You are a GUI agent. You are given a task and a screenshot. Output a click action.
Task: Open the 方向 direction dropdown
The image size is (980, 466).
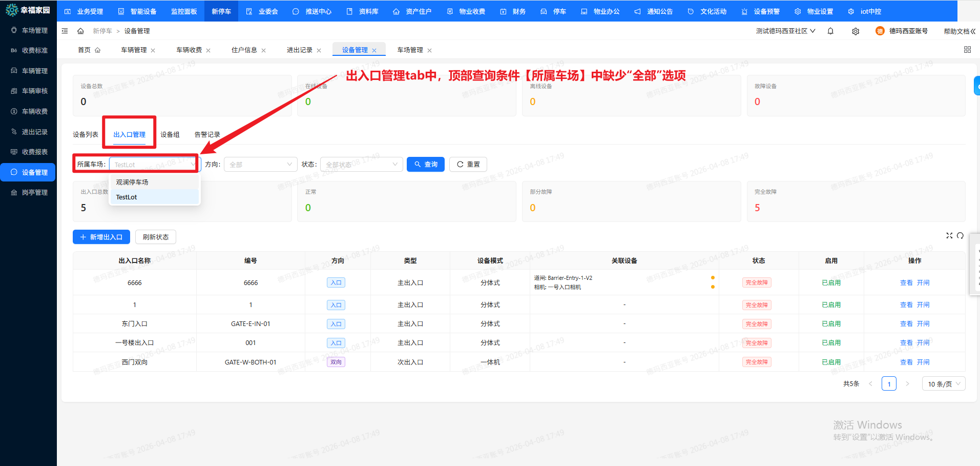coord(260,164)
